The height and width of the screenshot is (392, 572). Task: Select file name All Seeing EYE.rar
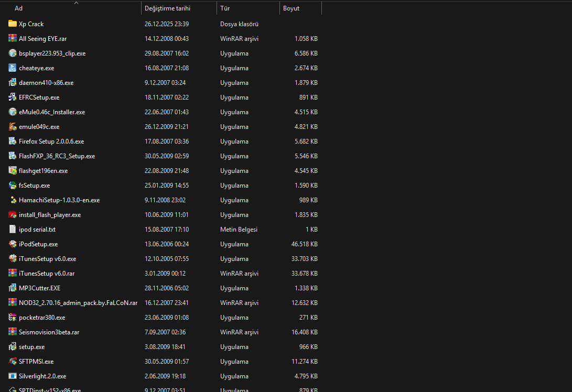click(x=42, y=39)
